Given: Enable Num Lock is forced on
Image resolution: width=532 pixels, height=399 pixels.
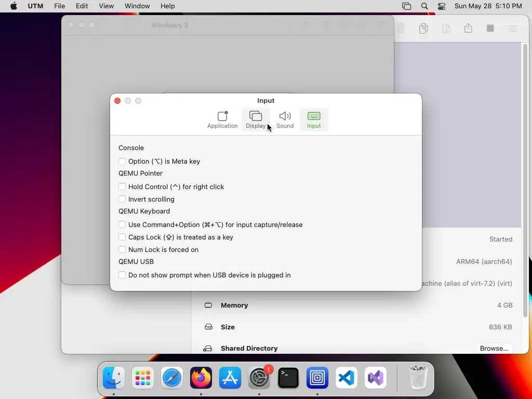Looking at the screenshot, I should pyautogui.click(x=122, y=250).
